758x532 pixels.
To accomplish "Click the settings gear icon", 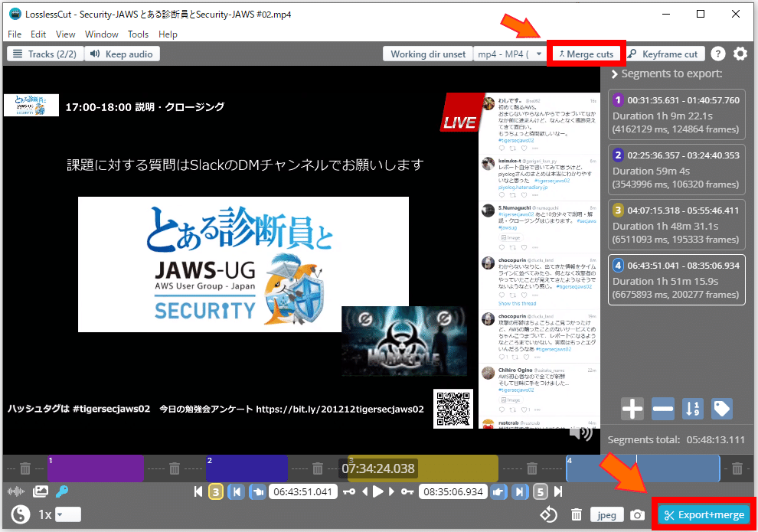I will click(x=740, y=54).
